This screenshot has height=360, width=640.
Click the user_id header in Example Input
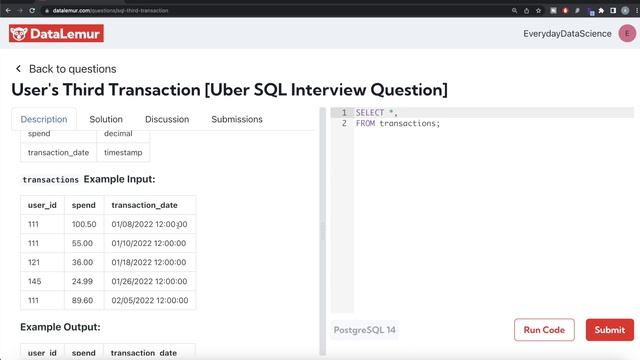42,205
